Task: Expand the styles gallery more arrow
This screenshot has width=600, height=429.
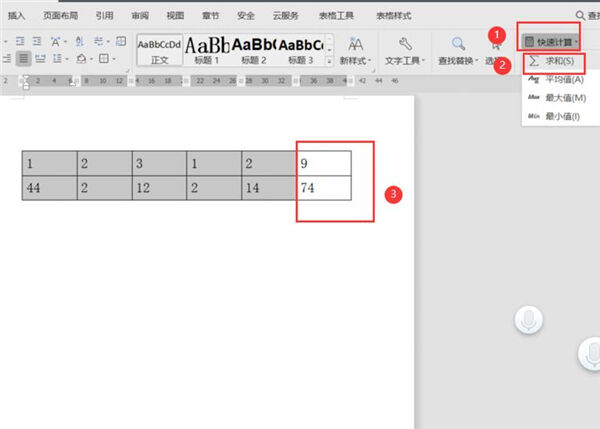Action: click(329, 61)
